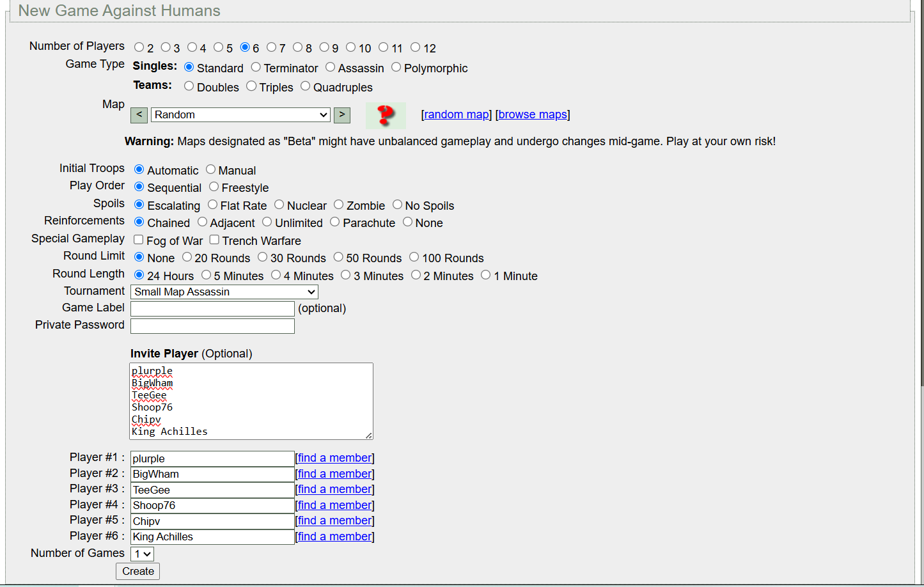The width and height of the screenshot is (924, 587).
Task: Set round length to 4 Minutes
Action: coord(276,275)
